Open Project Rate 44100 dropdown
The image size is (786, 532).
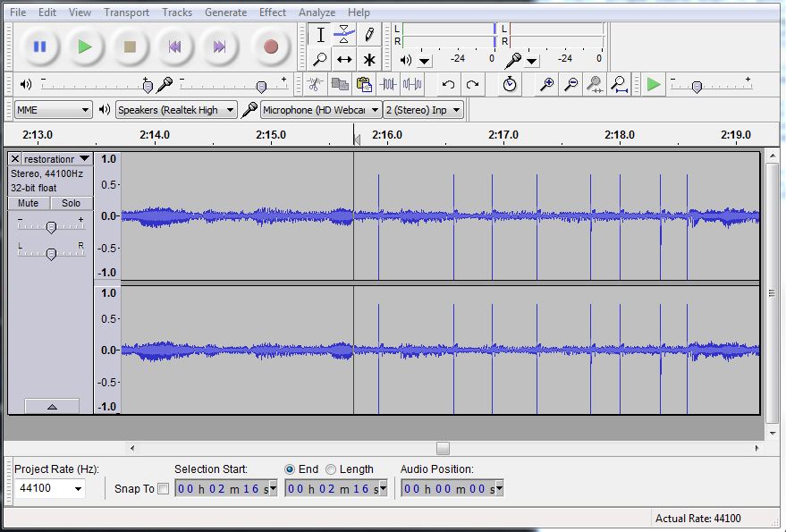49,488
